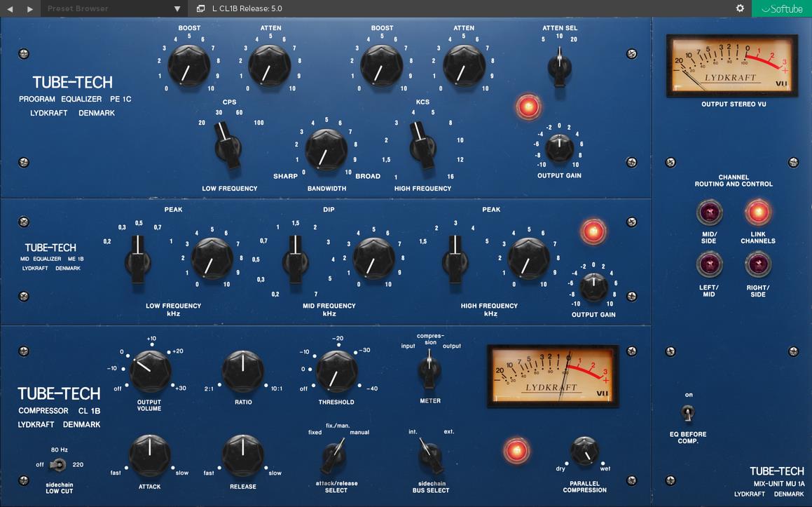Click the ME 1B high PEAK gain knob
The image size is (812, 507).
click(x=529, y=259)
